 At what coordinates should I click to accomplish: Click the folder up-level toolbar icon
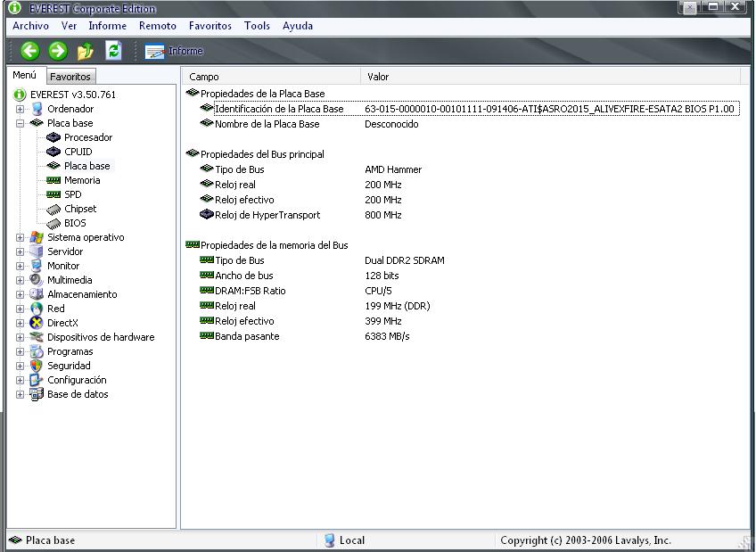click(x=86, y=51)
